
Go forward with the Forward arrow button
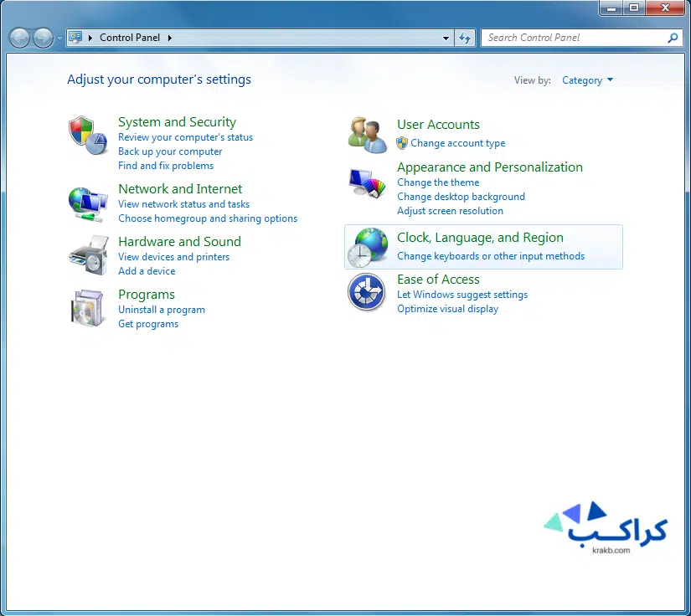tap(44, 38)
